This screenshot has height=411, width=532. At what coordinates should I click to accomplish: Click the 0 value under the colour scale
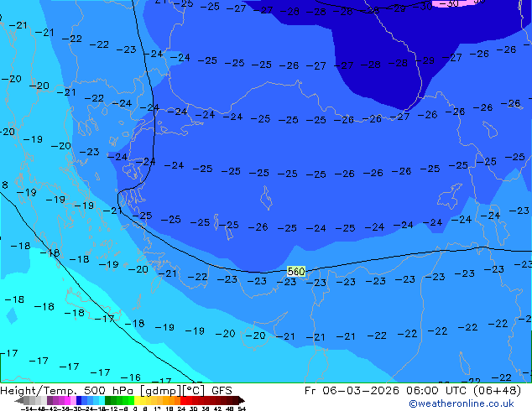[135, 409]
